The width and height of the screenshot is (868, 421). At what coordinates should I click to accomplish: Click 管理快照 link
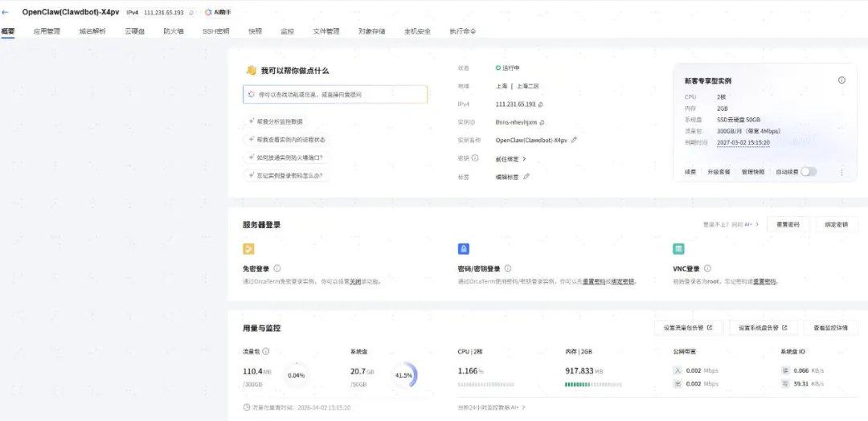click(x=753, y=172)
